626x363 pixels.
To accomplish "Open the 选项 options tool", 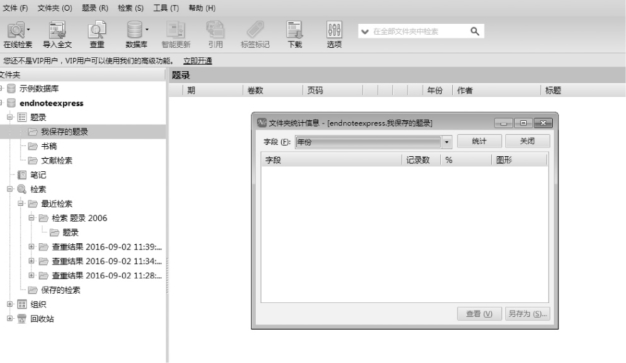I will click(x=334, y=35).
